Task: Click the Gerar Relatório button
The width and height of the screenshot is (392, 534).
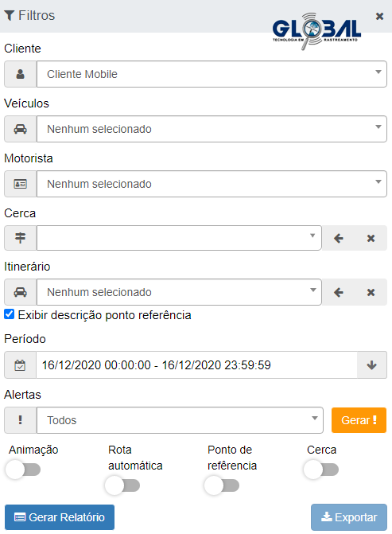Action: point(60,517)
